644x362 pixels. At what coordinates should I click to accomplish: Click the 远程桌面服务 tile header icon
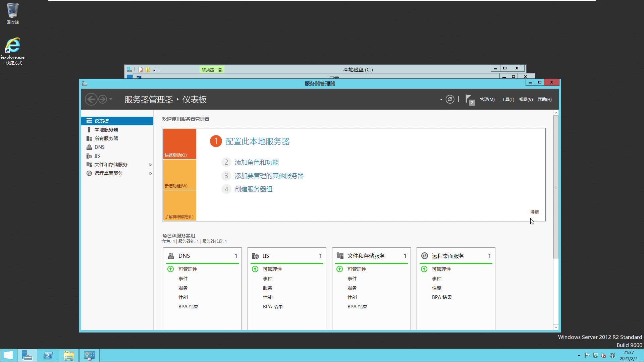[x=425, y=256]
